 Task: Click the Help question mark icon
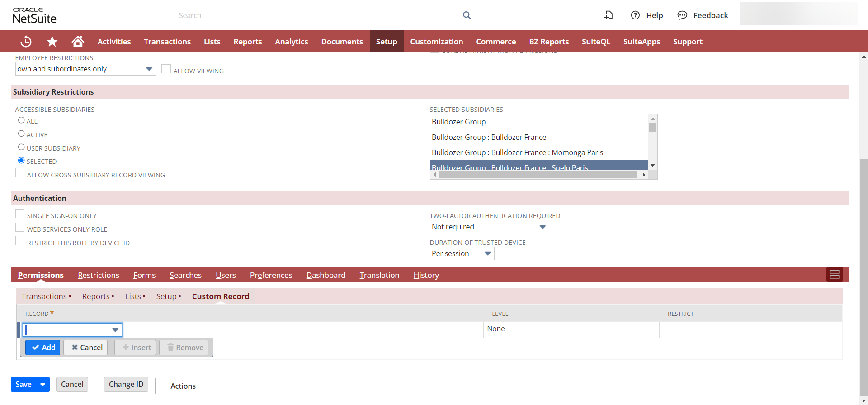click(635, 15)
